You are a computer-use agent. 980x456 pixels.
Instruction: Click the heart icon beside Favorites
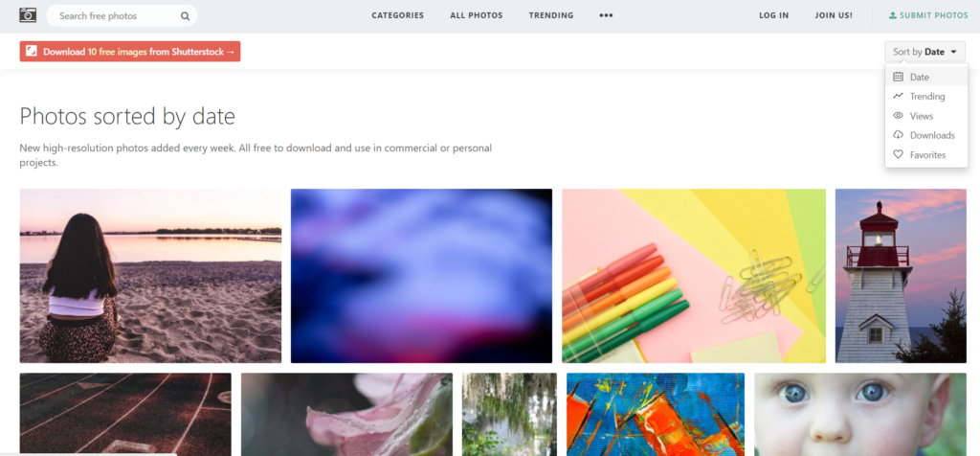click(x=898, y=154)
